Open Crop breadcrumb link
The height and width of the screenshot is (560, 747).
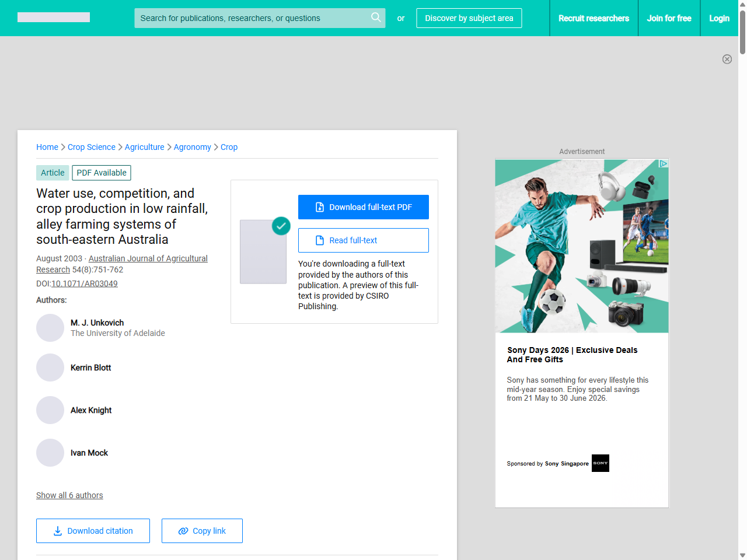[x=229, y=147]
